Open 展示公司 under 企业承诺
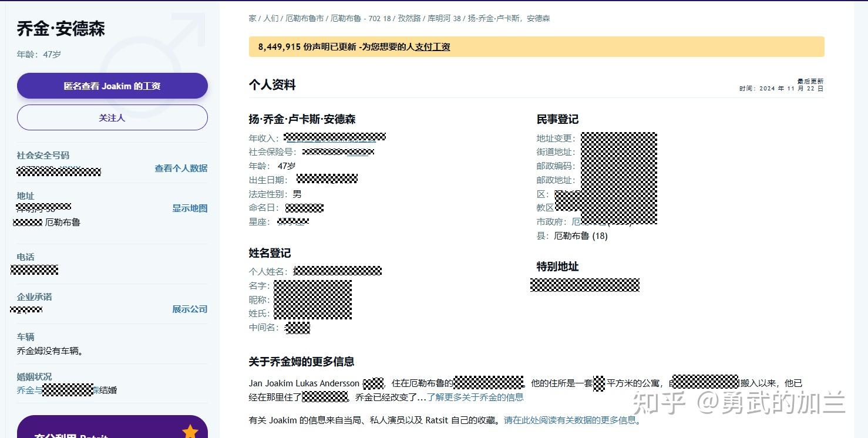The height and width of the screenshot is (438, 868). 189,309
